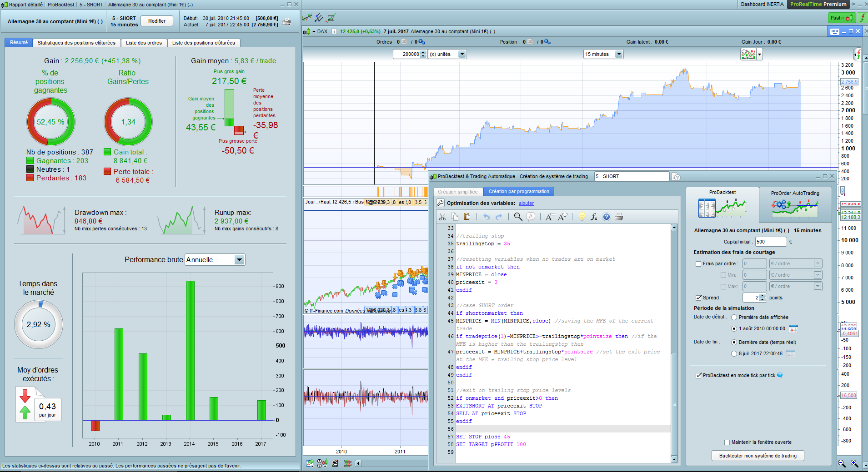Switch to Création simplifiée tab
This screenshot has height=472, width=868.
457,192
